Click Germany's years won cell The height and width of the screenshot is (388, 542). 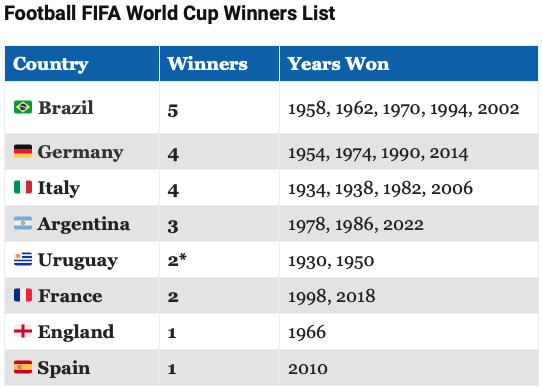(409, 152)
